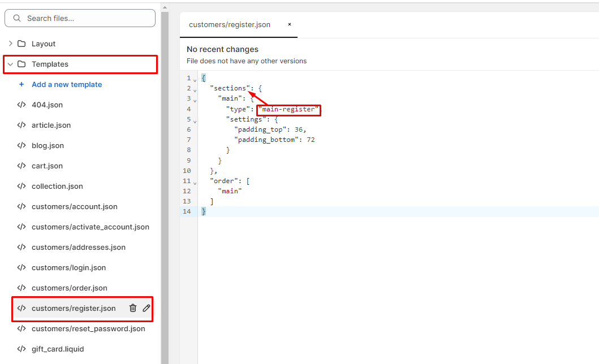Fold code at line 1 arrow
This screenshot has width=599, height=364.
click(x=195, y=80)
